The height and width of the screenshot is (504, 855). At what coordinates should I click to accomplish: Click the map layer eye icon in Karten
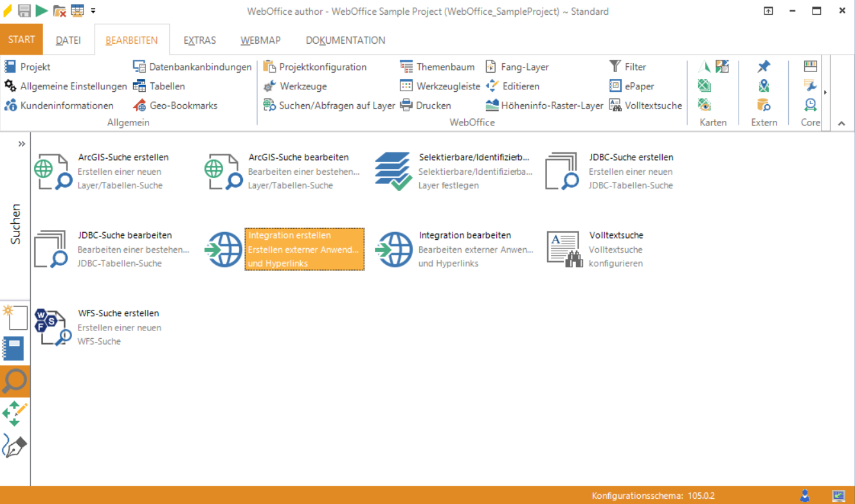(x=705, y=105)
